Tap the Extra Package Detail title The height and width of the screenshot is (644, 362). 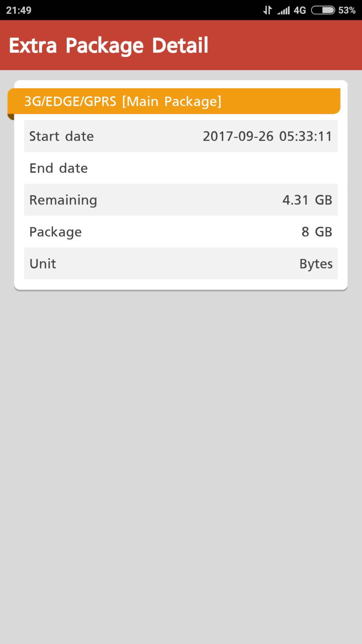click(x=109, y=46)
